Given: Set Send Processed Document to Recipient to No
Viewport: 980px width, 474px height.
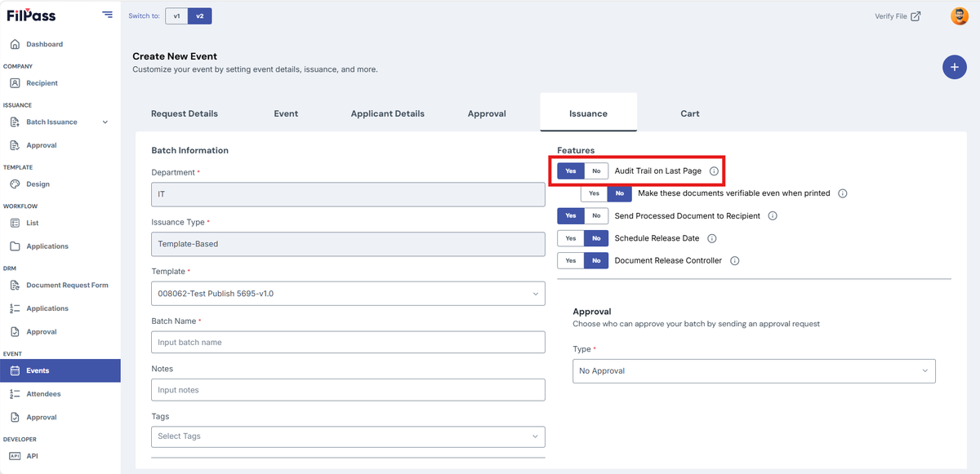Looking at the screenshot, I should point(596,216).
